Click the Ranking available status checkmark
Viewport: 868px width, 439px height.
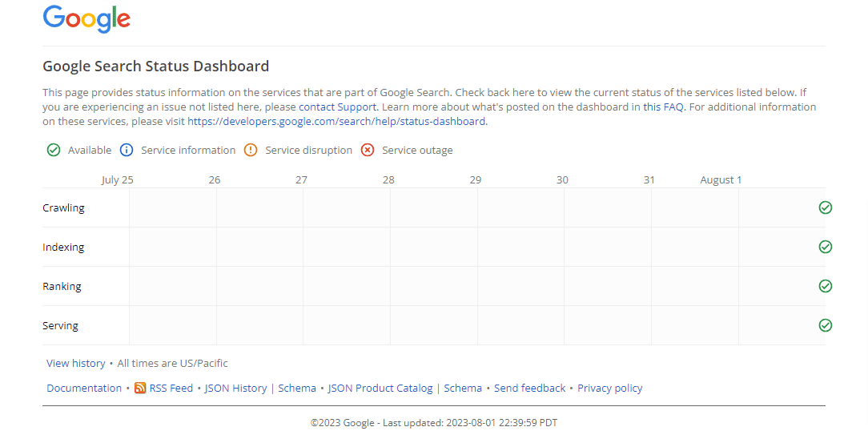coord(825,286)
